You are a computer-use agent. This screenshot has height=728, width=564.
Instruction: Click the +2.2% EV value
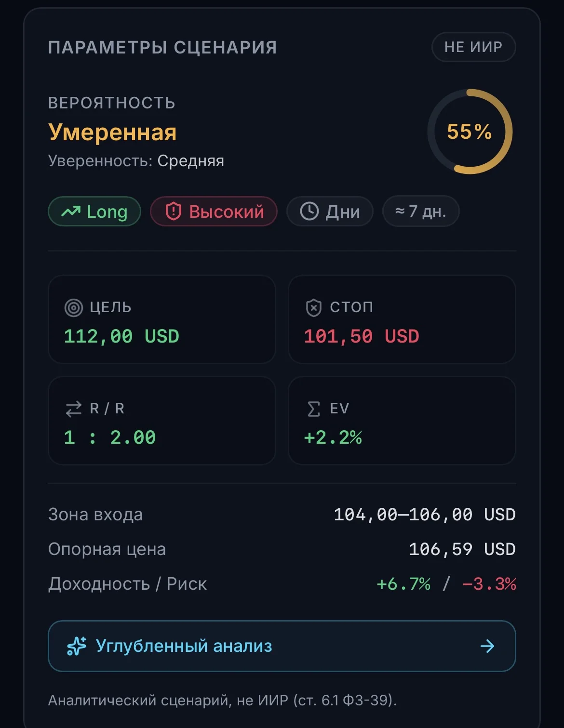(333, 437)
